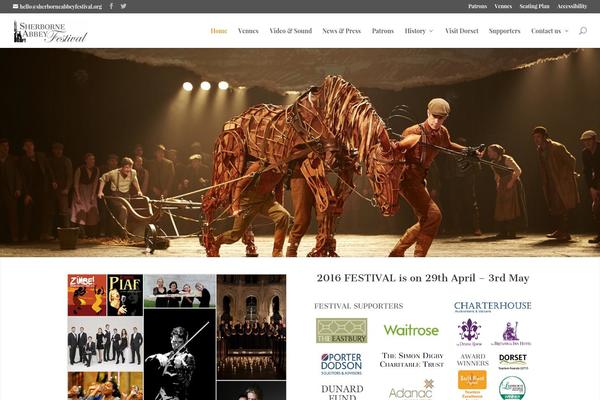The height and width of the screenshot is (400, 600).
Task: Go to the Home menu item
Action: point(218,31)
